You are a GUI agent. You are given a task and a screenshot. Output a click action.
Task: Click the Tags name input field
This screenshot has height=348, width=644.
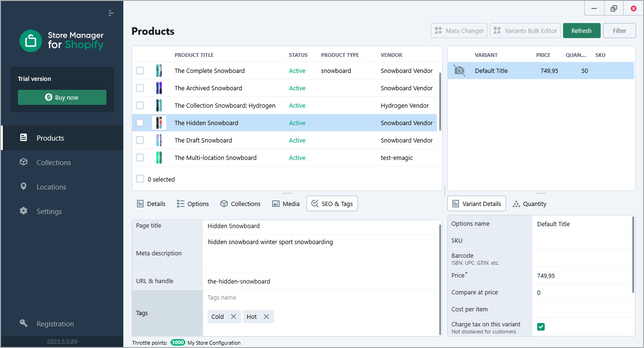pyautogui.click(x=320, y=297)
